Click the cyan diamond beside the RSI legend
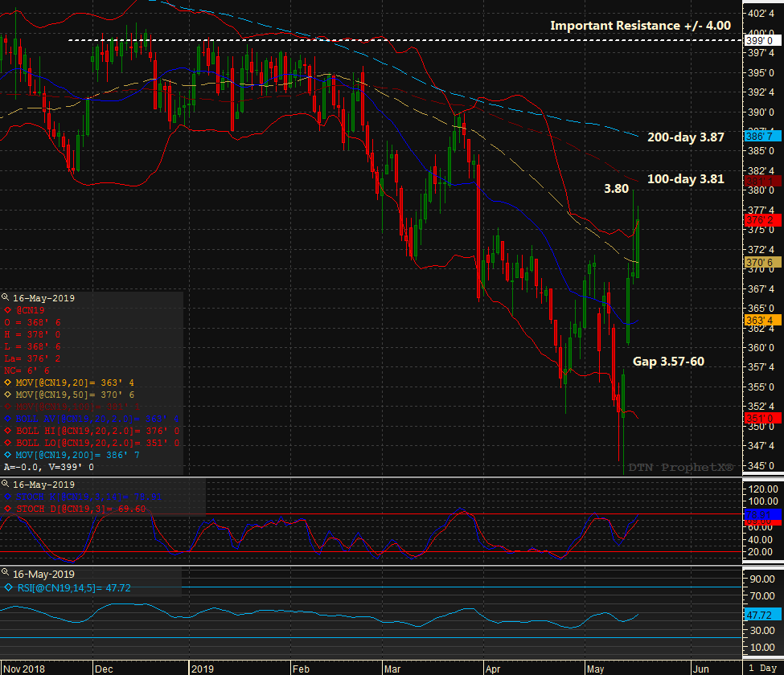 pos(9,587)
